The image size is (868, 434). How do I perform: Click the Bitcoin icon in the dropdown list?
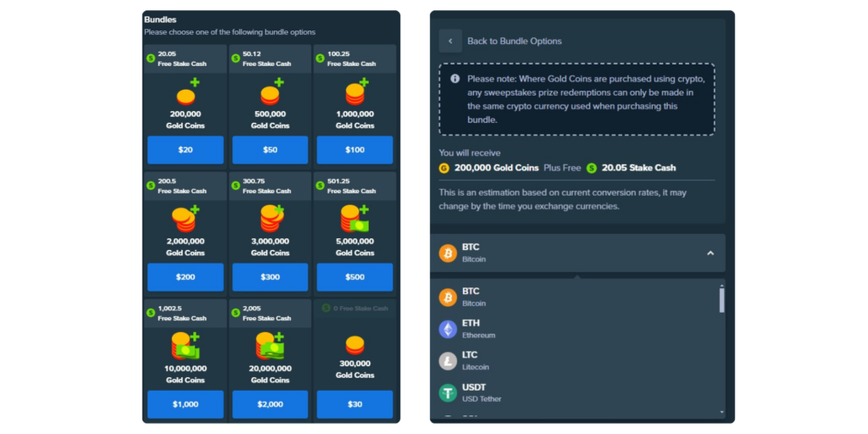(448, 298)
